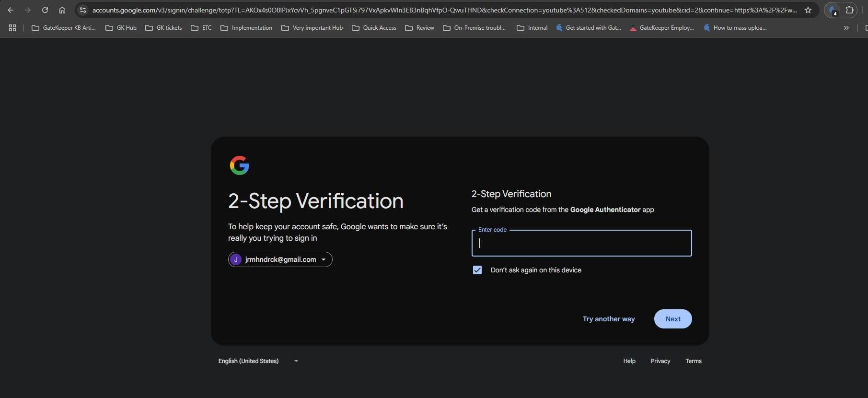
Task: Click Try another way
Action: click(x=609, y=319)
